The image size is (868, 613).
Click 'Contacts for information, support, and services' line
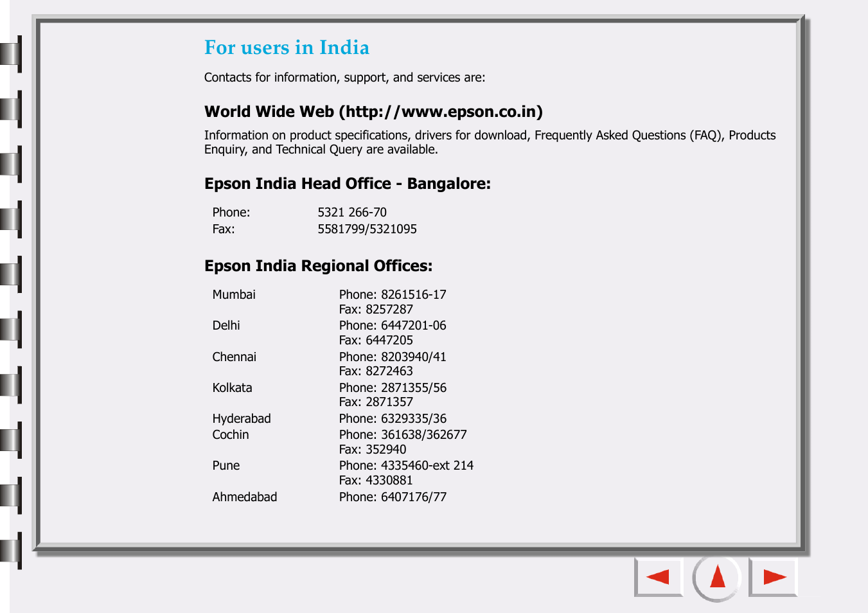pyautogui.click(x=344, y=77)
